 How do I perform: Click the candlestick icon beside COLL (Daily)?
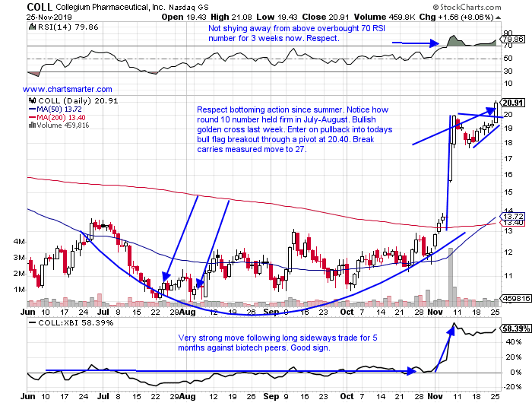(33, 100)
